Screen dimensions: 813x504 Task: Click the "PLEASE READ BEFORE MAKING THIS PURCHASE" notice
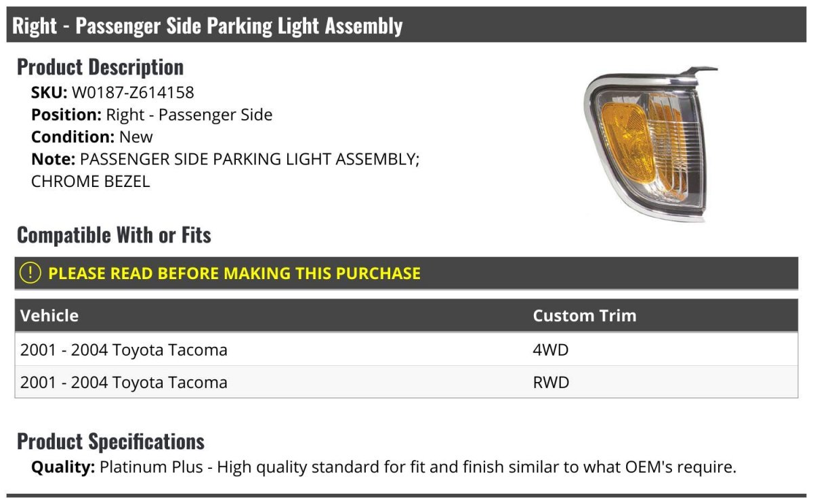(234, 274)
